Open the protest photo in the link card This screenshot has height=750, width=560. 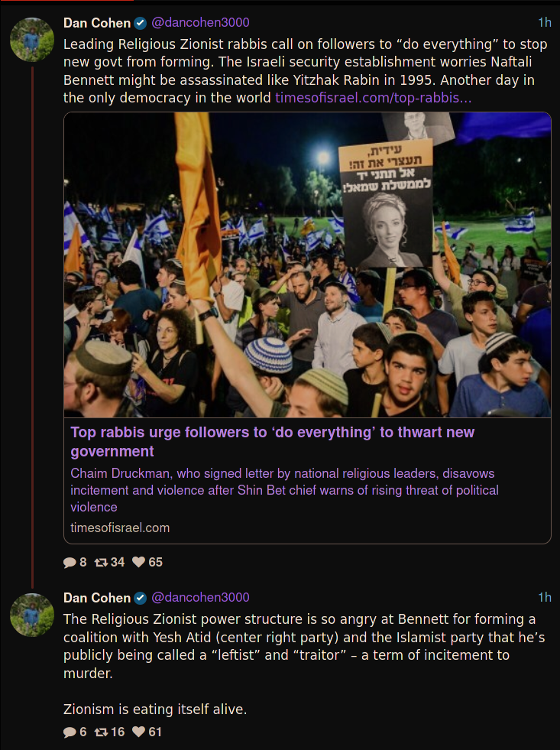point(307,265)
